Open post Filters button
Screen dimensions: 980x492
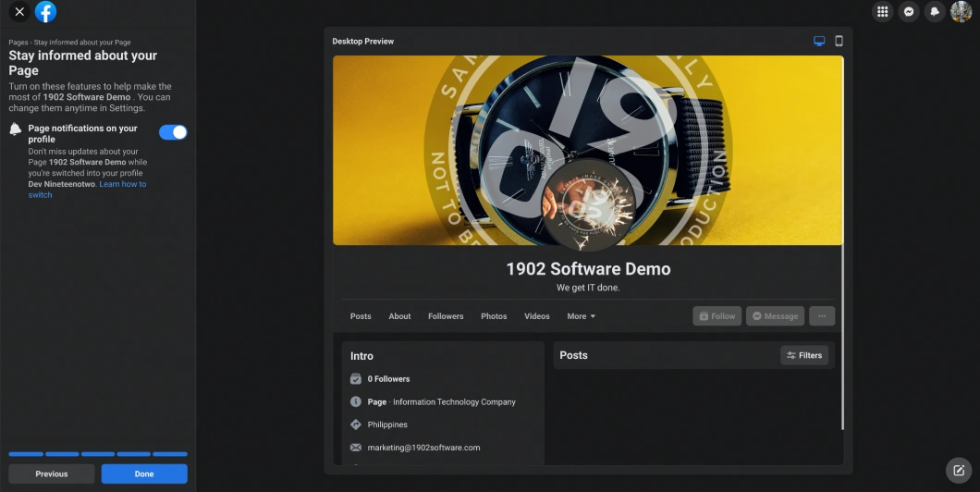pyautogui.click(x=804, y=355)
